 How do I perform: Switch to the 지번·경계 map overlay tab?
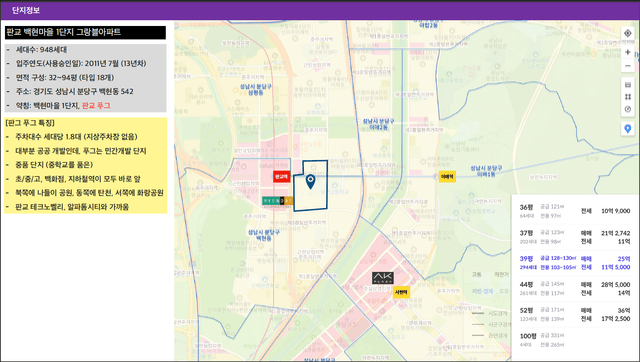(482, 291)
